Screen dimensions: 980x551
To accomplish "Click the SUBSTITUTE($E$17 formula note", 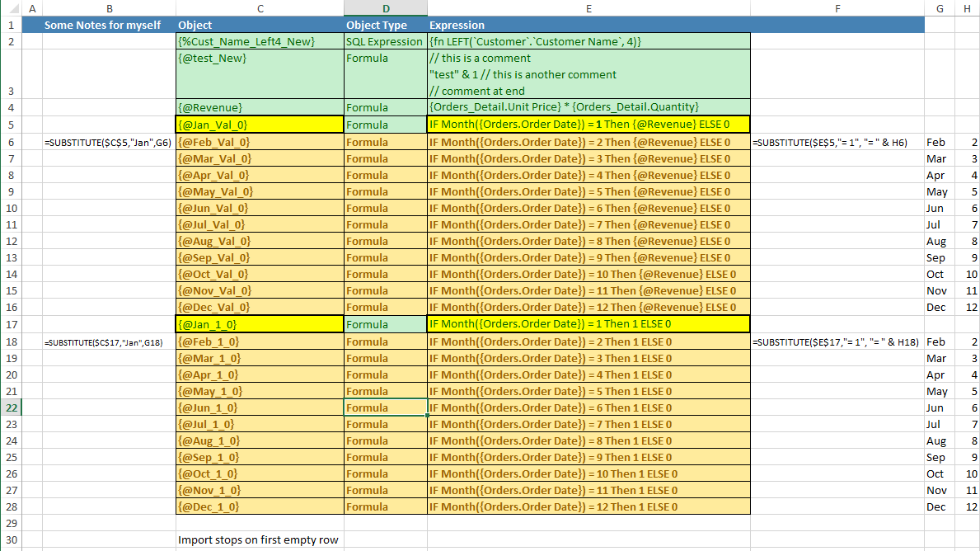I will (x=836, y=342).
